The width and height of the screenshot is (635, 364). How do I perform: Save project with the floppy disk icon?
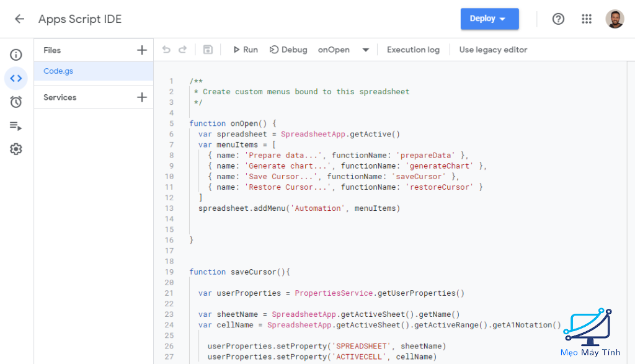pos(208,50)
